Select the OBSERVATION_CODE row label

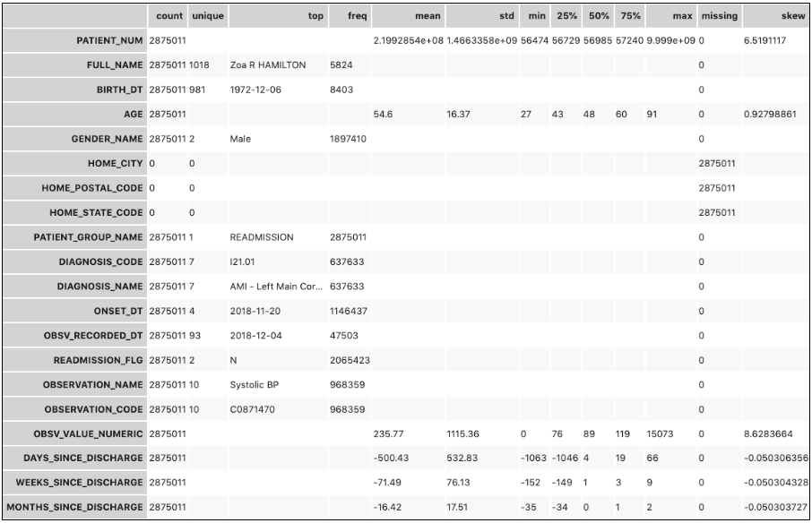pos(75,409)
